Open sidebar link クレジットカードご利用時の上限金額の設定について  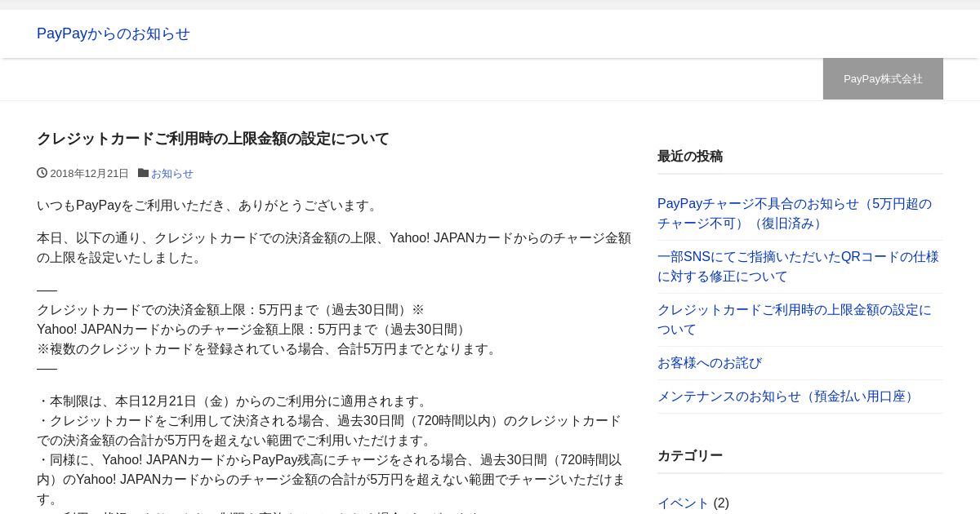pyautogui.click(x=795, y=320)
